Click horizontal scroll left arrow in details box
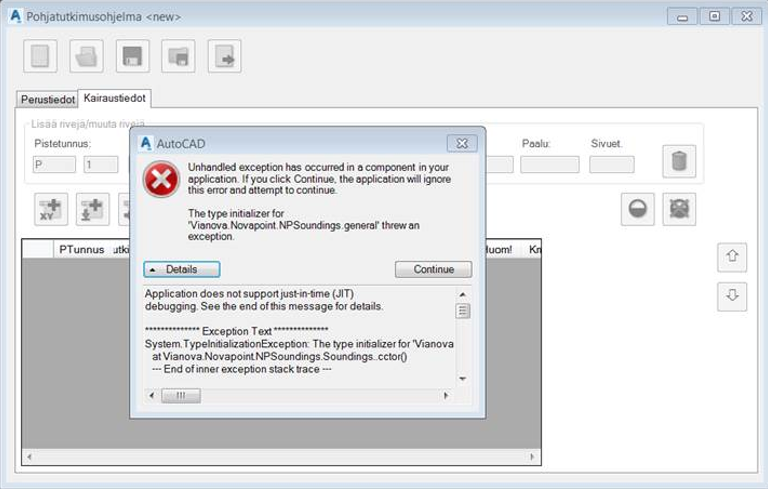This screenshot has width=768, height=489. coord(152,395)
